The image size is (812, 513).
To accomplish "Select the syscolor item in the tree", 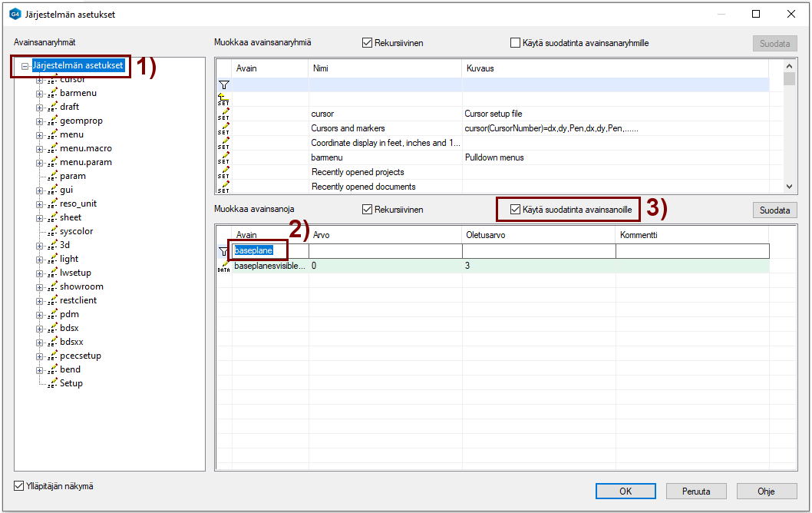I will [76, 231].
